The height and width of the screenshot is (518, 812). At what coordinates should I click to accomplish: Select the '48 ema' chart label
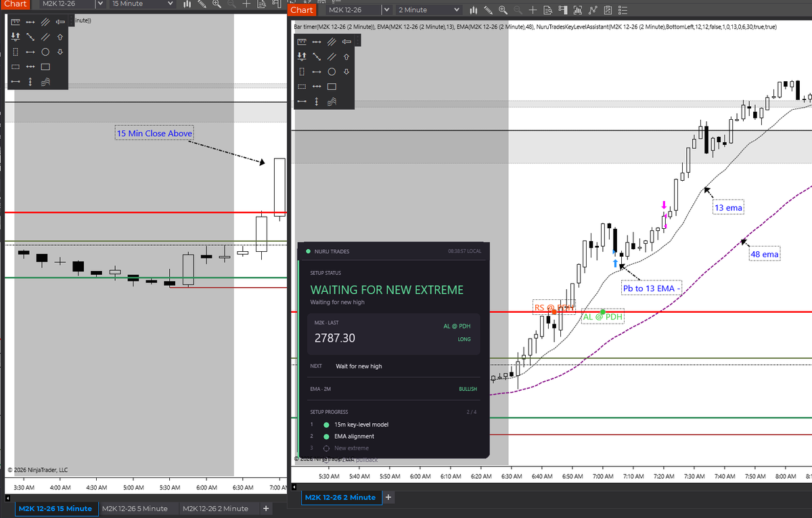765,255
